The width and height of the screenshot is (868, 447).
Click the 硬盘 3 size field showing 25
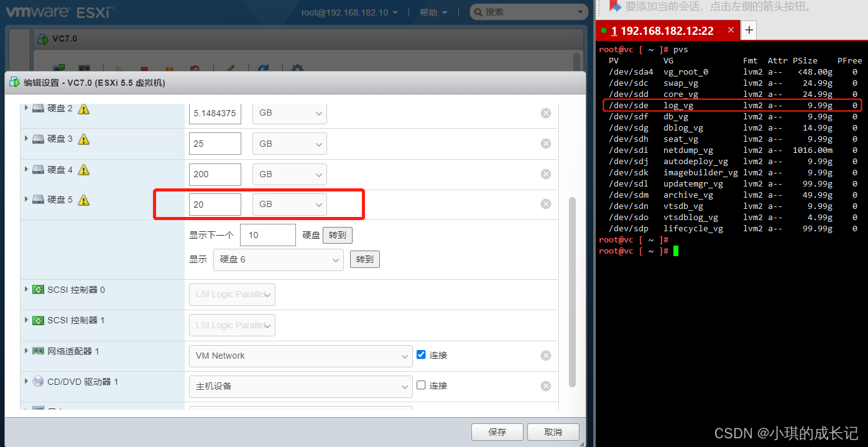point(215,144)
